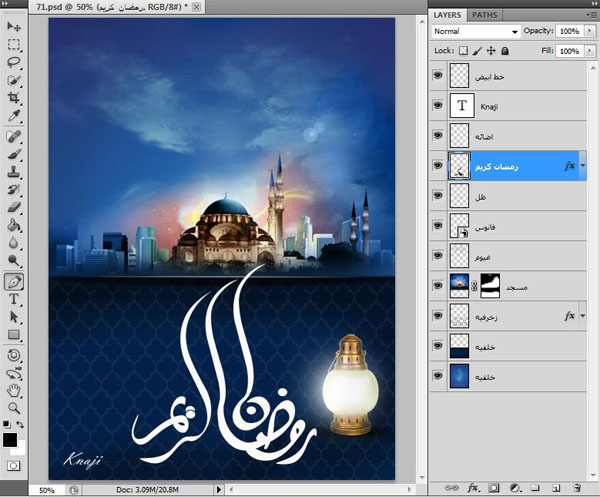Switch to the Paths tab
The width and height of the screenshot is (600, 497).
point(484,15)
